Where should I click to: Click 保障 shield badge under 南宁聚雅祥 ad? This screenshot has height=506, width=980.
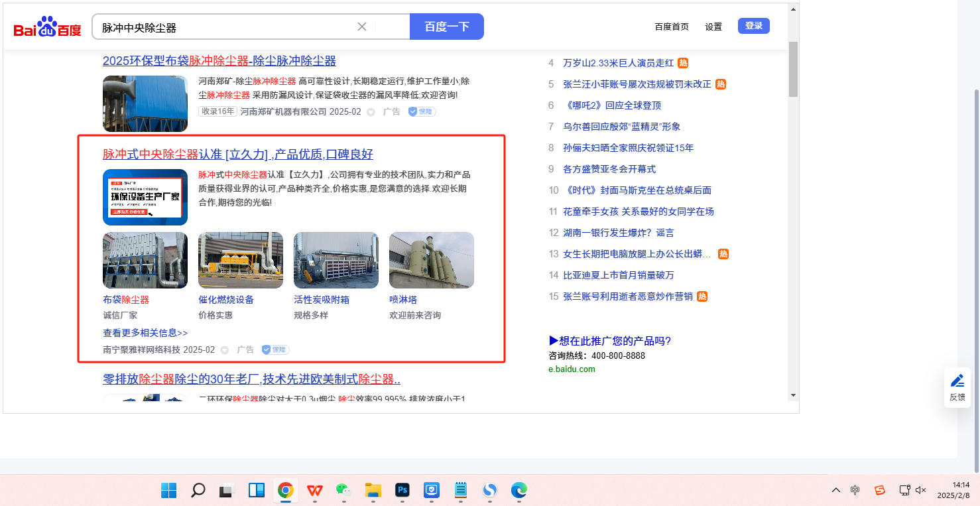[275, 349]
